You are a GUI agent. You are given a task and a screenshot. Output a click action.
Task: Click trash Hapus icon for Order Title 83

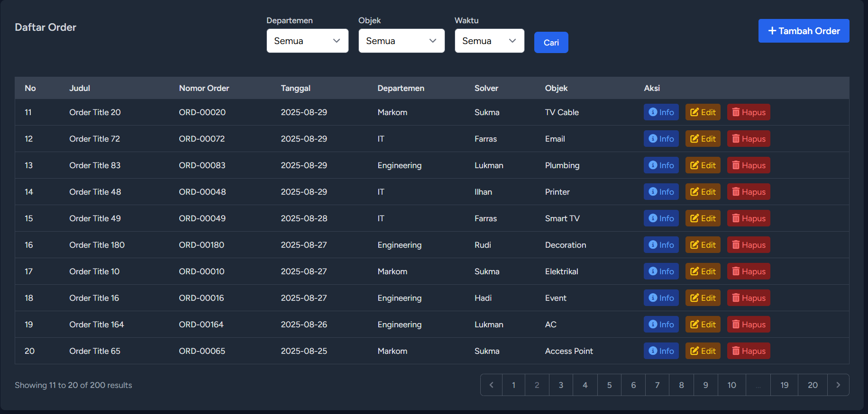(x=736, y=165)
